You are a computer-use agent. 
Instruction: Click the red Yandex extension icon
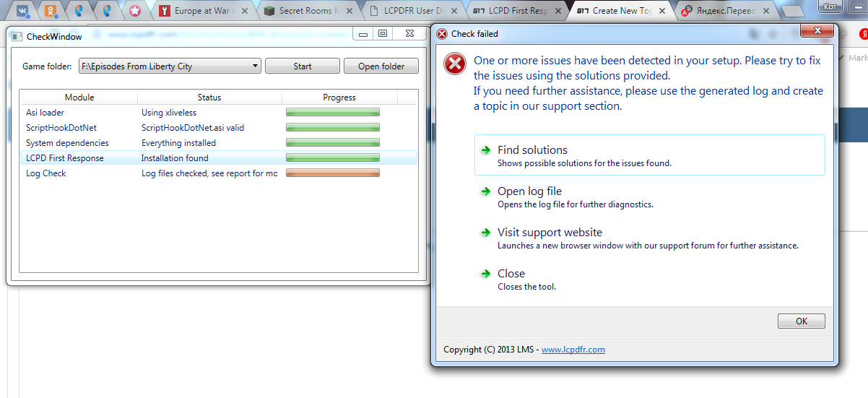[863, 33]
